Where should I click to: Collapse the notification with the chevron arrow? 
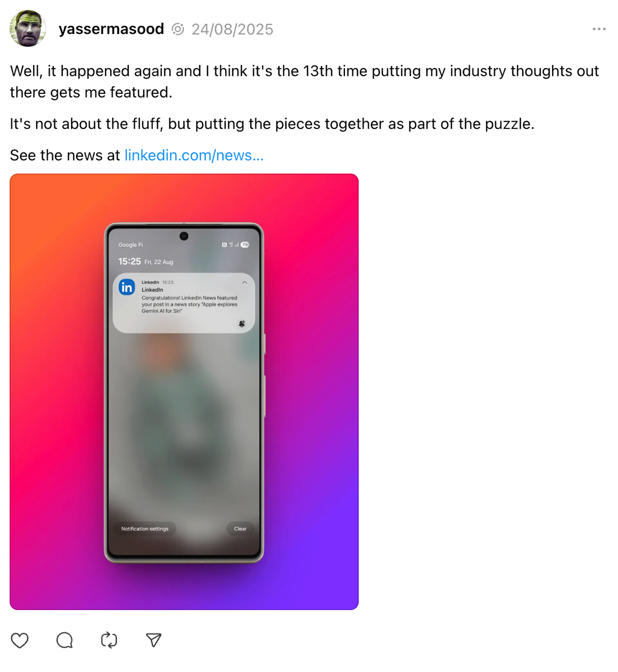pyautogui.click(x=245, y=282)
